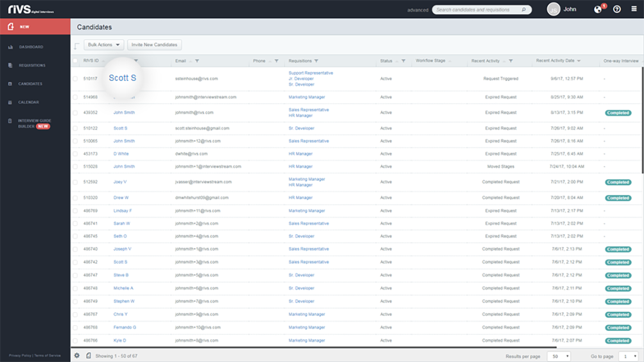Check the row for ID 510065

[75, 141]
